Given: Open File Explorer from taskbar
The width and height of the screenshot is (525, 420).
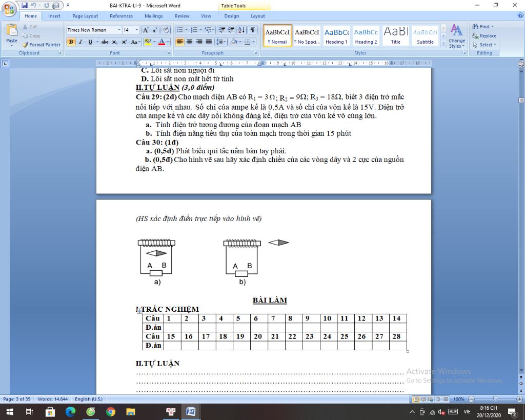Looking at the screenshot, I should click(131, 412).
